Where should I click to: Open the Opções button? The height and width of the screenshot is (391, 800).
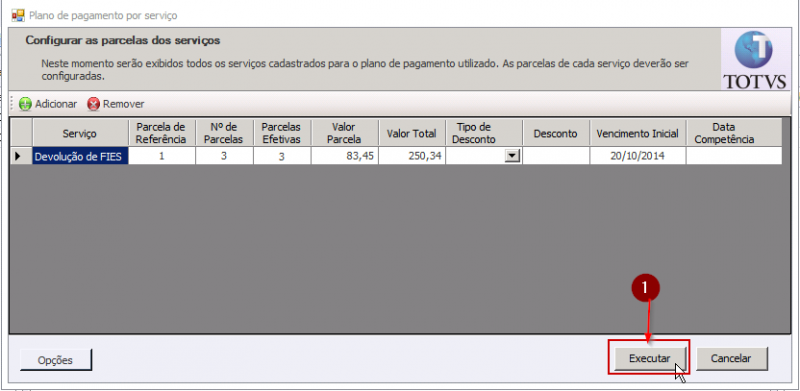point(56,360)
